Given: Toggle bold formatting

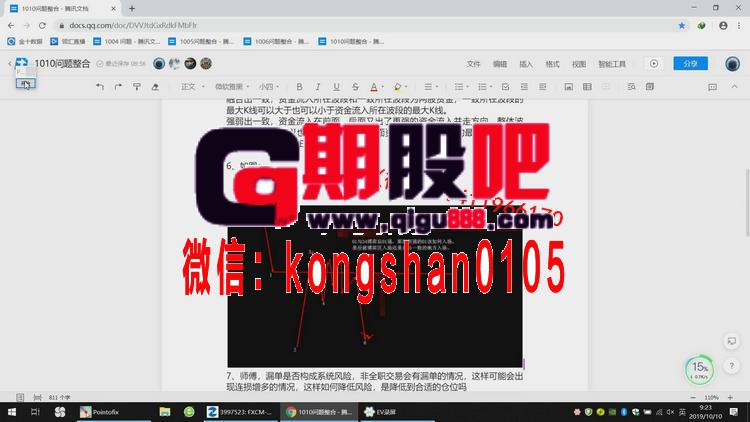Looking at the screenshot, I should click(299, 87).
